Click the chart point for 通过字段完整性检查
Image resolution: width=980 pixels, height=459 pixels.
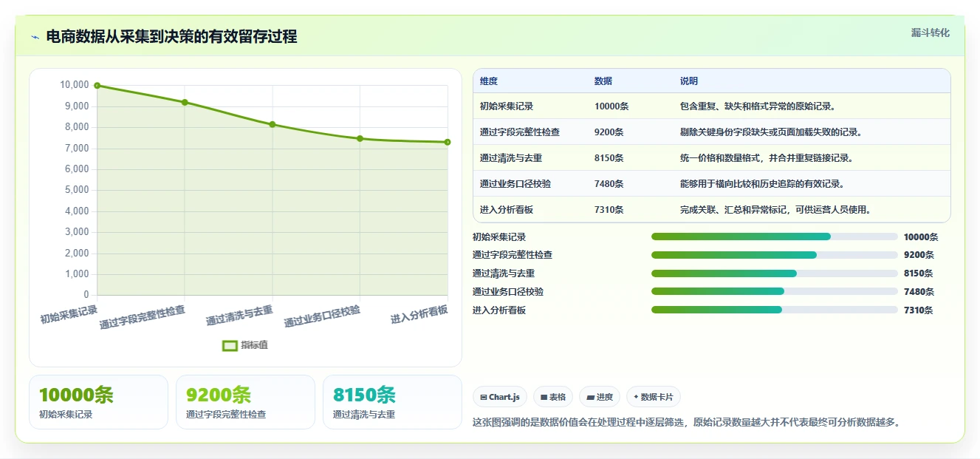[x=185, y=102]
